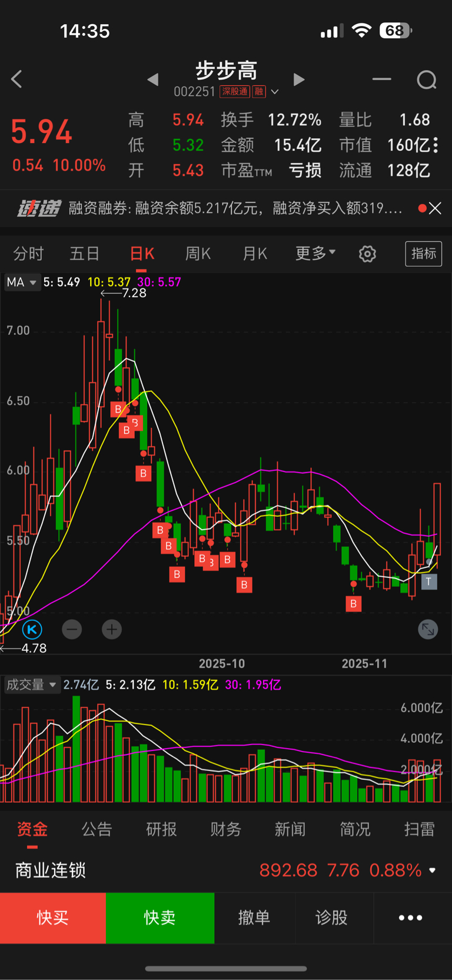Switch to 月K chart tab
Screen dimensions: 452x980
[x=255, y=254]
